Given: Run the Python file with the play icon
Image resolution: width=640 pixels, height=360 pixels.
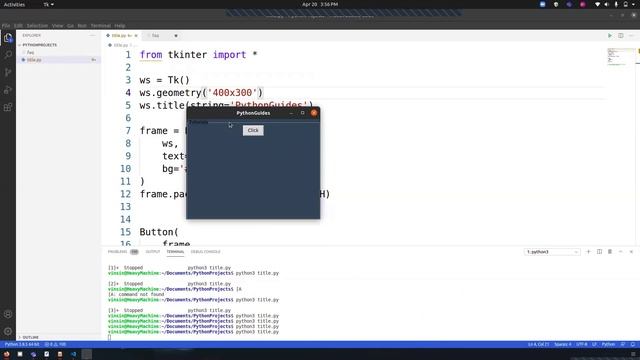Looking at the screenshot, I should click(610, 36).
